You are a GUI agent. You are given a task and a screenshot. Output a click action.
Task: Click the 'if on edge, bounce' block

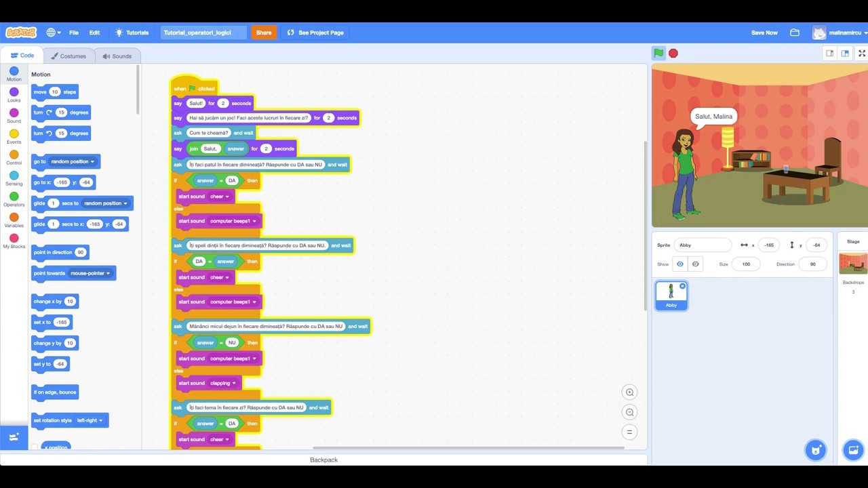(x=55, y=392)
